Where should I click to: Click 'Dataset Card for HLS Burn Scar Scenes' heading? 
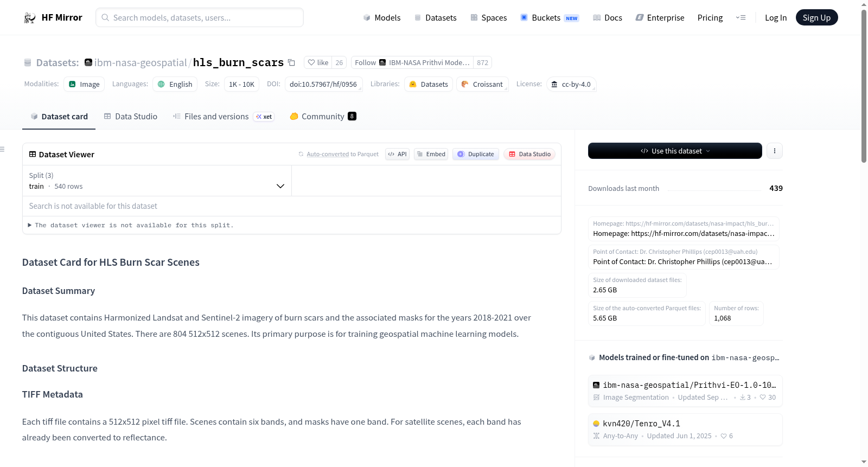tap(111, 263)
